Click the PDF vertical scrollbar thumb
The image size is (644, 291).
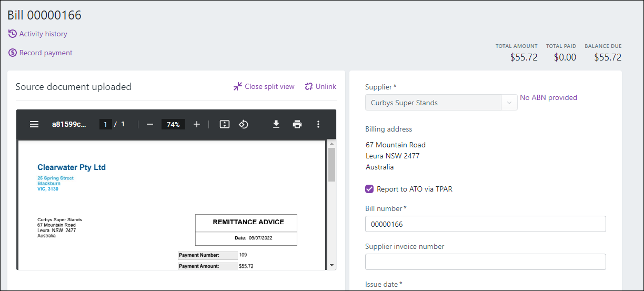(x=331, y=164)
